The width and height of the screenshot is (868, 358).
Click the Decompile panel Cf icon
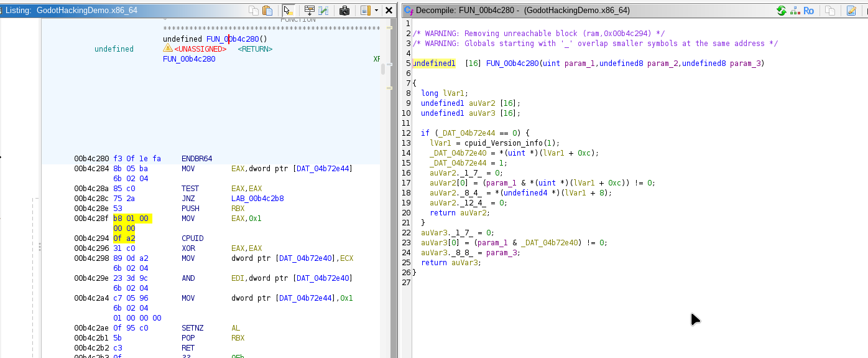[409, 11]
